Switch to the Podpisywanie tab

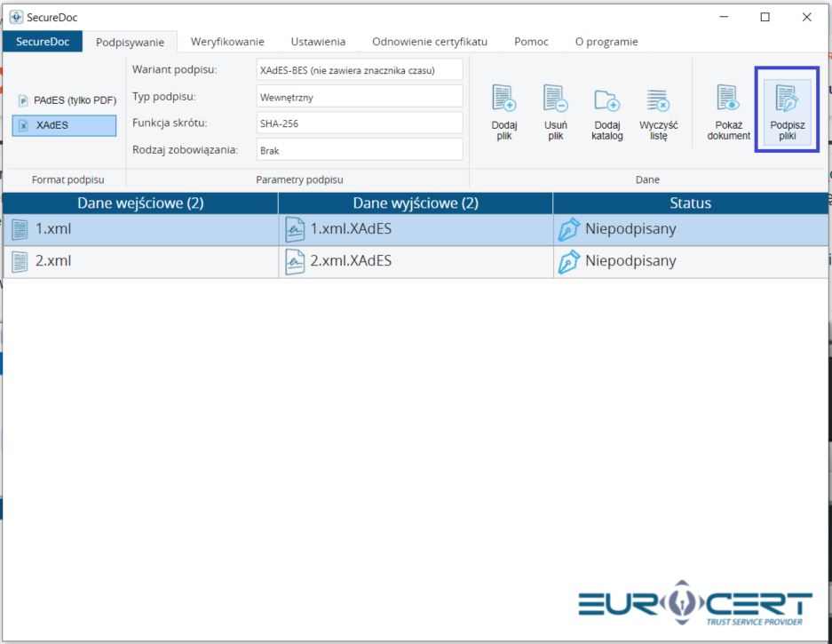pyautogui.click(x=130, y=42)
